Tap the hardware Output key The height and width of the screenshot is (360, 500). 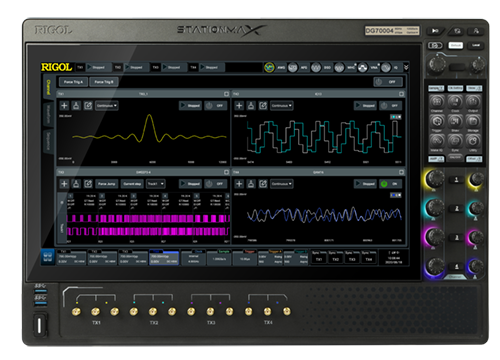473,101
